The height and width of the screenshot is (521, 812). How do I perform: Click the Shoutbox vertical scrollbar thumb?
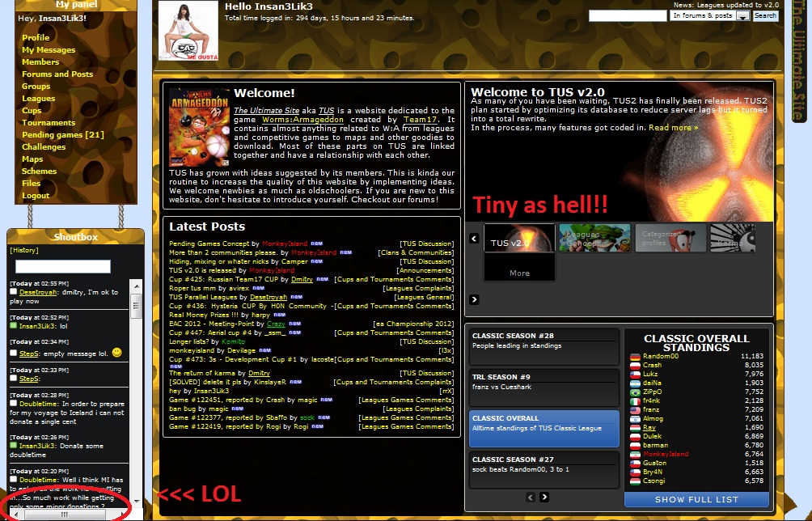(137, 306)
